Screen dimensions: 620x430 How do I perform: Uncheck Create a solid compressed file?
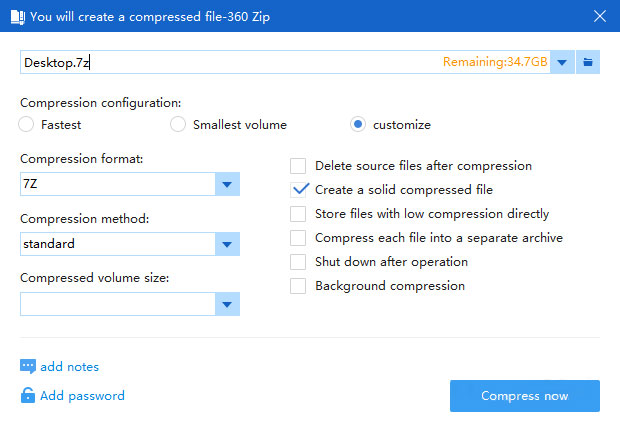(x=298, y=190)
